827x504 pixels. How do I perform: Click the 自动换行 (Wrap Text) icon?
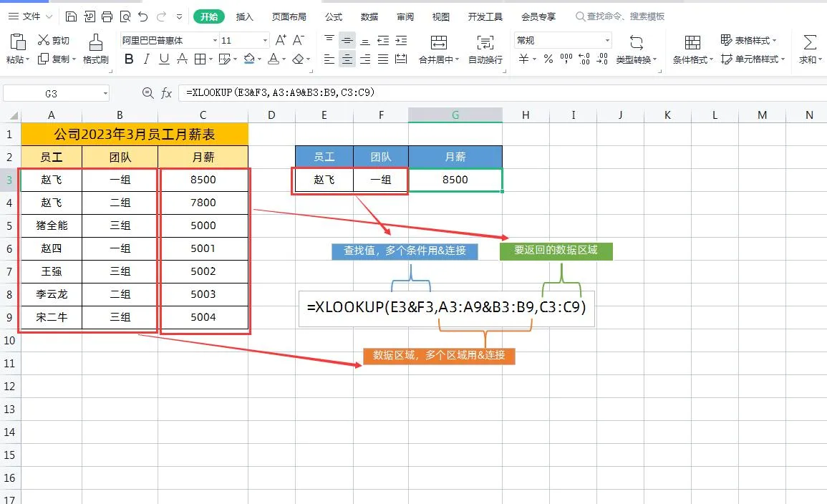485,50
